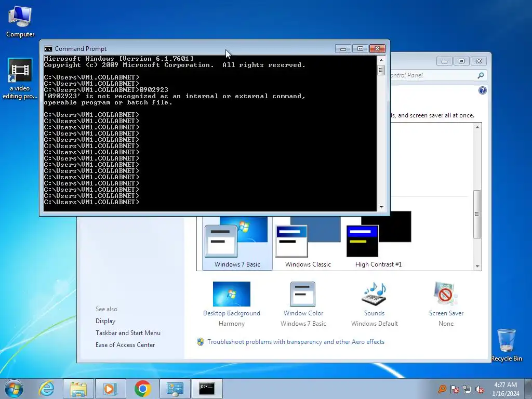532x399 pixels.
Task: Open Window Color settings icon
Action: coord(303,294)
